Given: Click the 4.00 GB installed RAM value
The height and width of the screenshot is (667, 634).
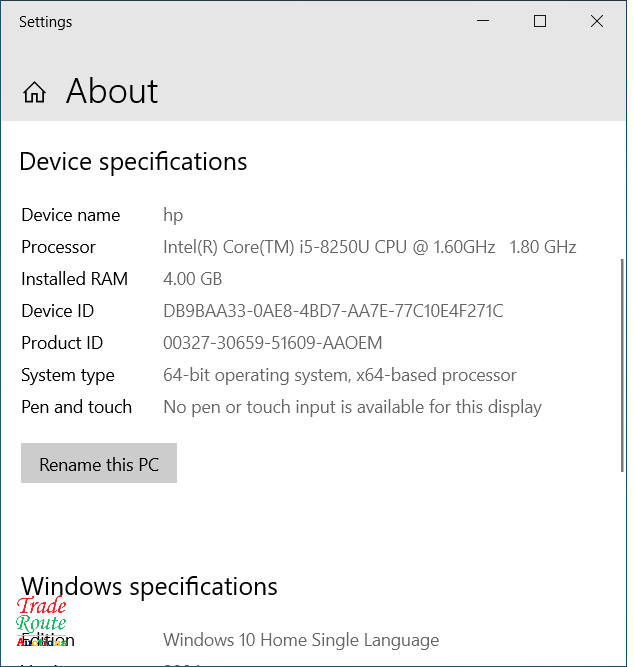Looking at the screenshot, I should [192, 279].
